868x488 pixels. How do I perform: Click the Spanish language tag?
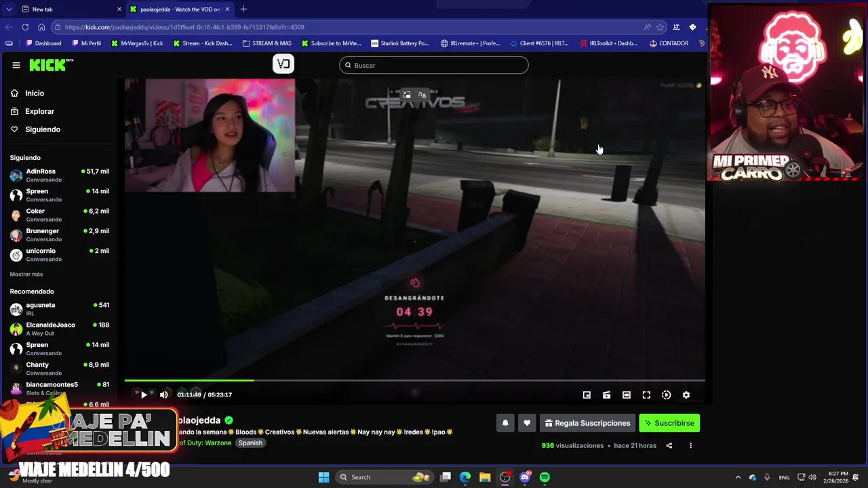pyautogui.click(x=250, y=443)
